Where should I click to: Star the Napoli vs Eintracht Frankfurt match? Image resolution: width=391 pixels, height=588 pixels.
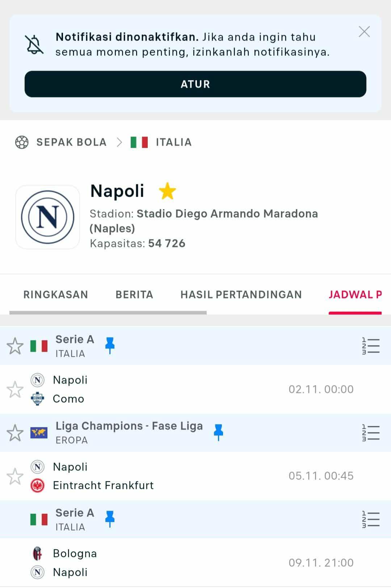coord(15,476)
